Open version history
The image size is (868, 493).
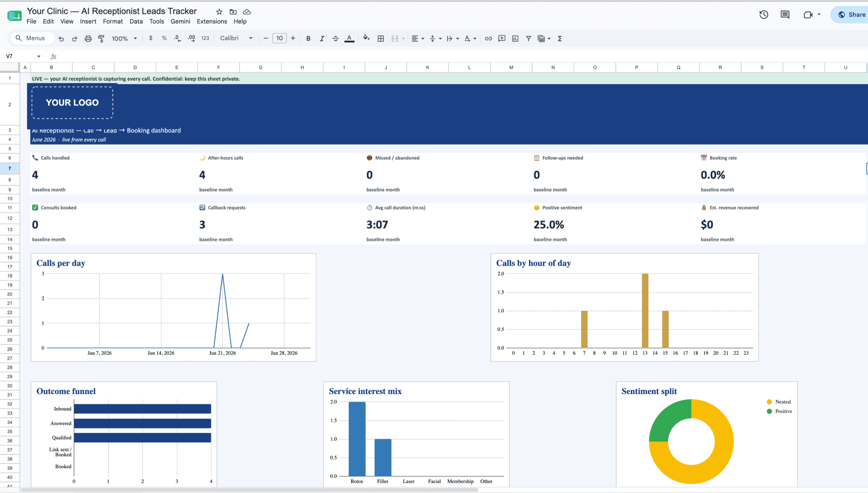tap(764, 14)
